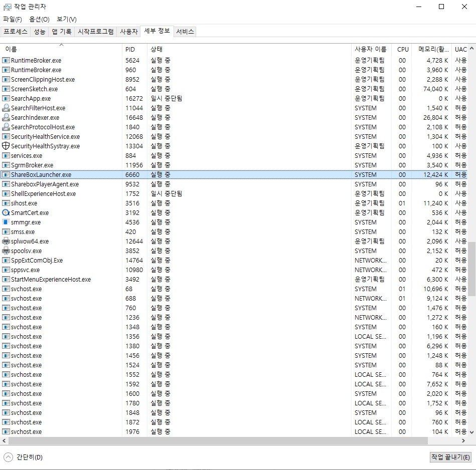Switch to the 시작프로그램 tab
The image size is (476, 470).
pos(95,32)
